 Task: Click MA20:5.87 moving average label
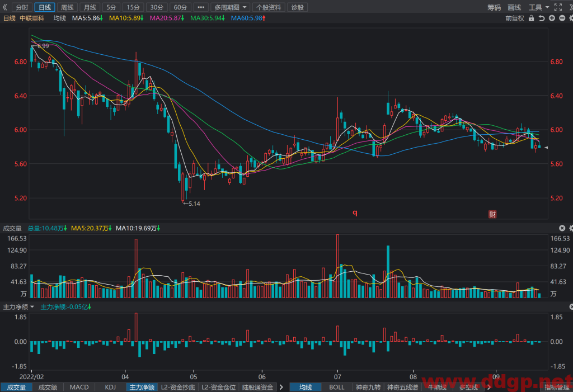[x=167, y=18]
